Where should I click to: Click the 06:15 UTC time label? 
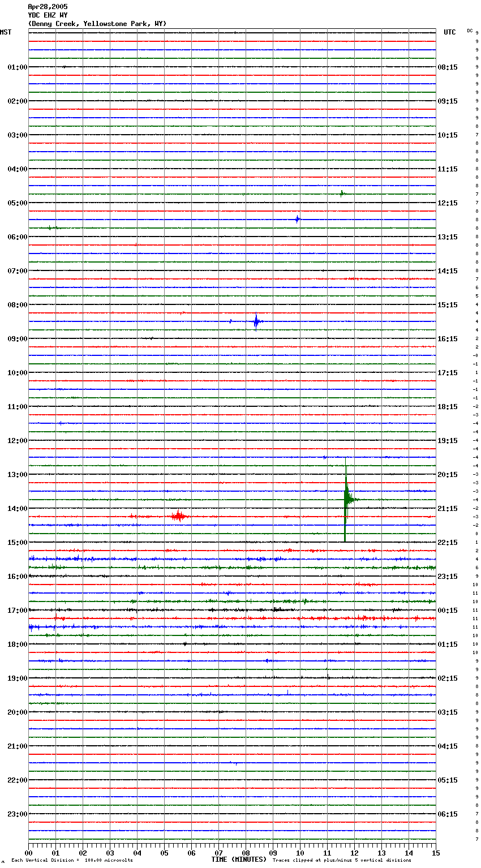448,814
